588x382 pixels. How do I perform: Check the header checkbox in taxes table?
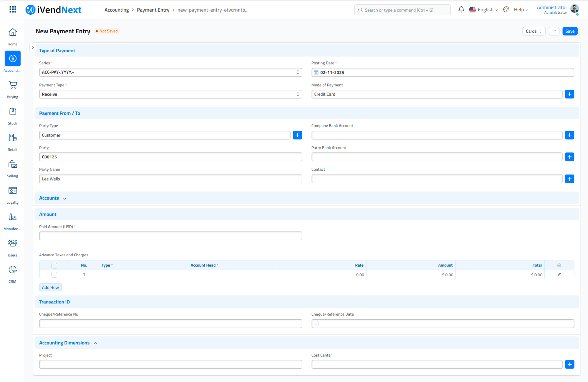pyautogui.click(x=54, y=265)
